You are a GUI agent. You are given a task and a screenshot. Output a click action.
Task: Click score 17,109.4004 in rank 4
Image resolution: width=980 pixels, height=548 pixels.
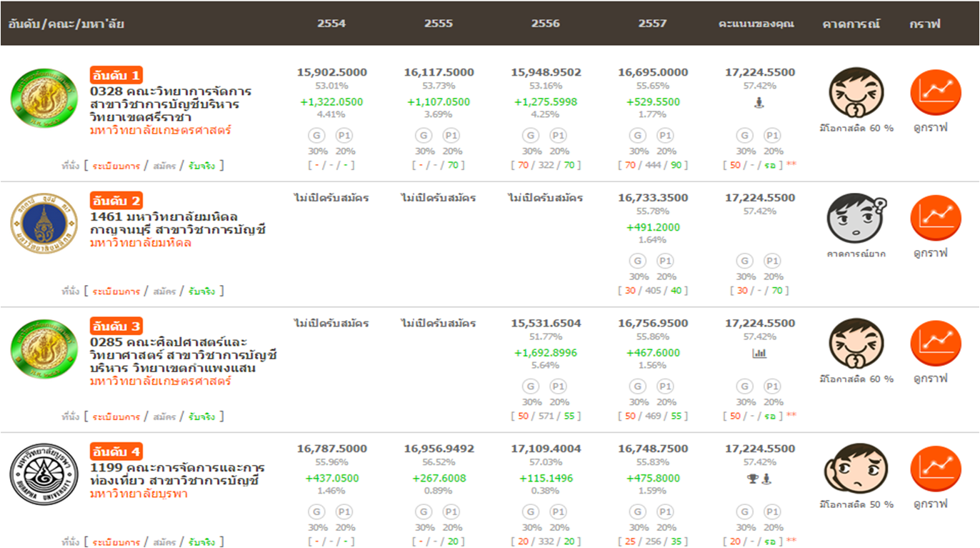546,449
